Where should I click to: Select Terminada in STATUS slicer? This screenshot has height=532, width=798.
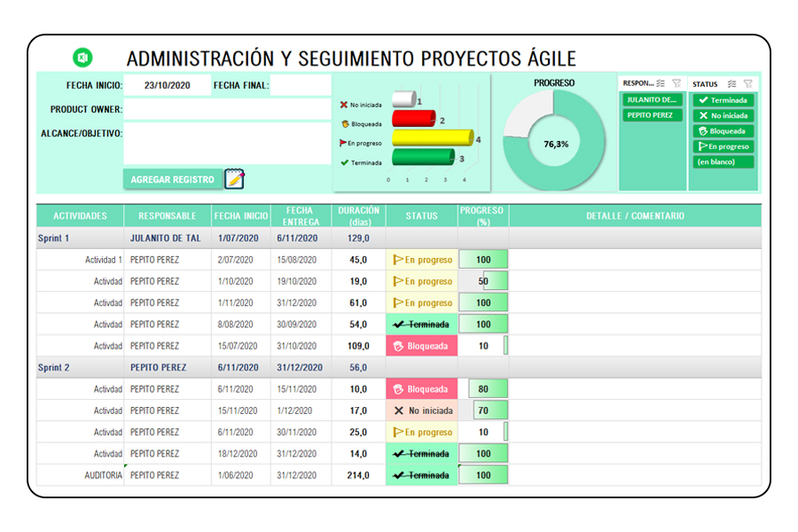[x=724, y=100]
